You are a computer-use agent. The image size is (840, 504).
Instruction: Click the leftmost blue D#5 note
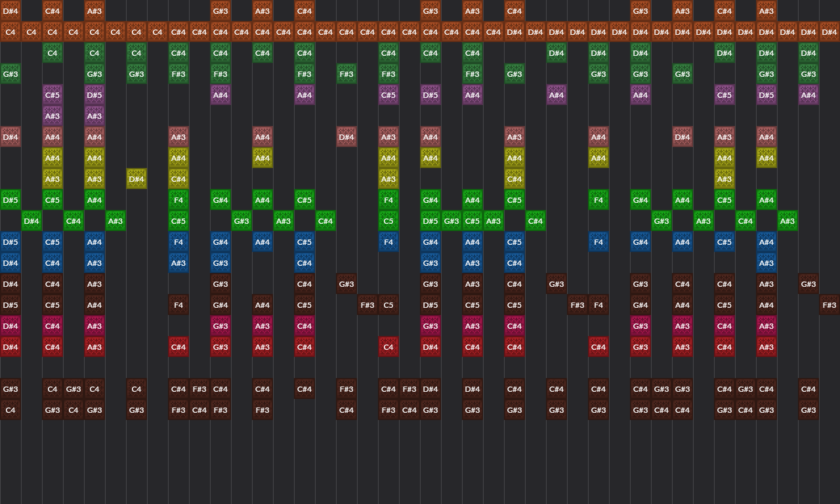tap(10, 241)
